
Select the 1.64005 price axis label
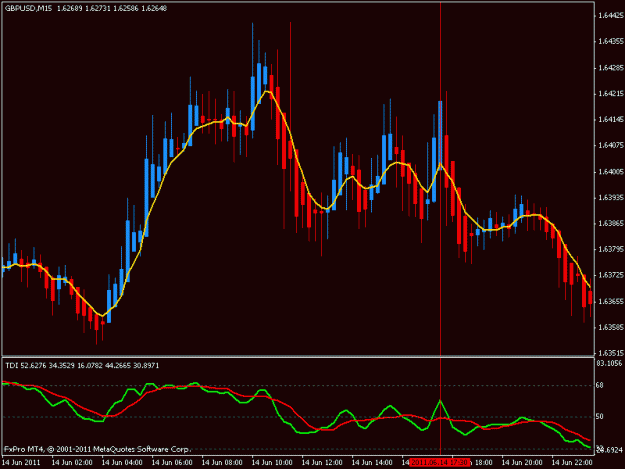pyautogui.click(x=610, y=172)
